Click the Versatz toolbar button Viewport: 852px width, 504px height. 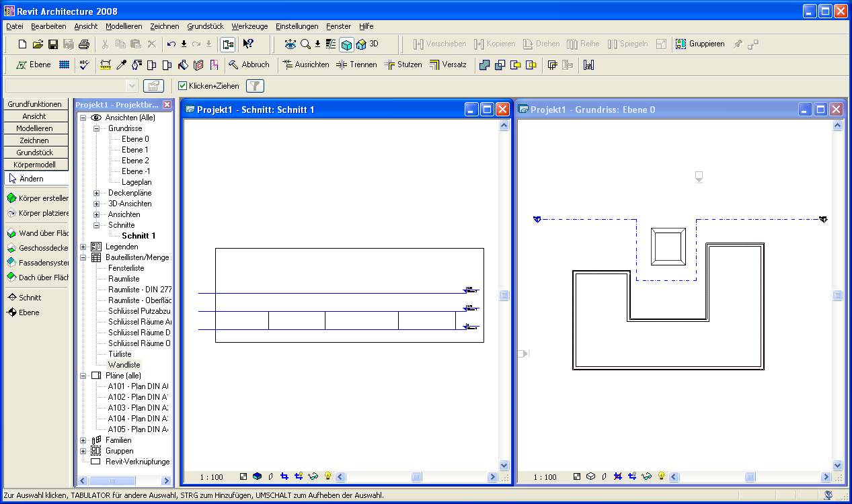pyautogui.click(x=448, y=65)
